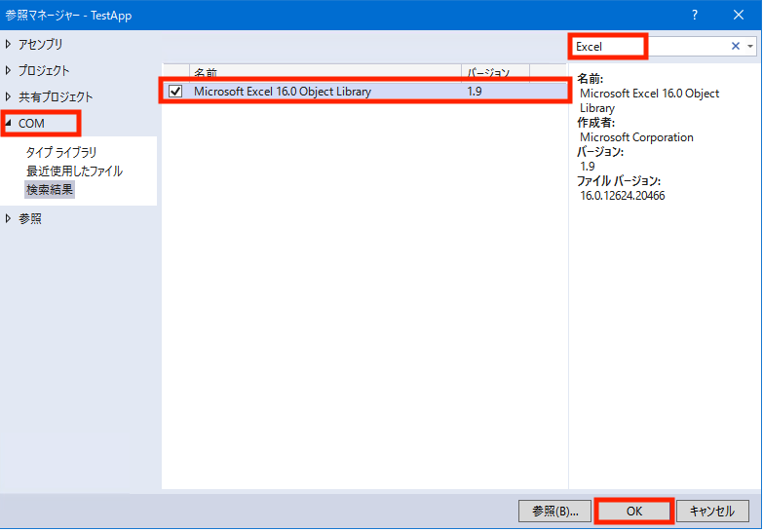Viewport: 763px width, 532px height.
Task: Select the 参照 category label
Action: tap(30, 218)
